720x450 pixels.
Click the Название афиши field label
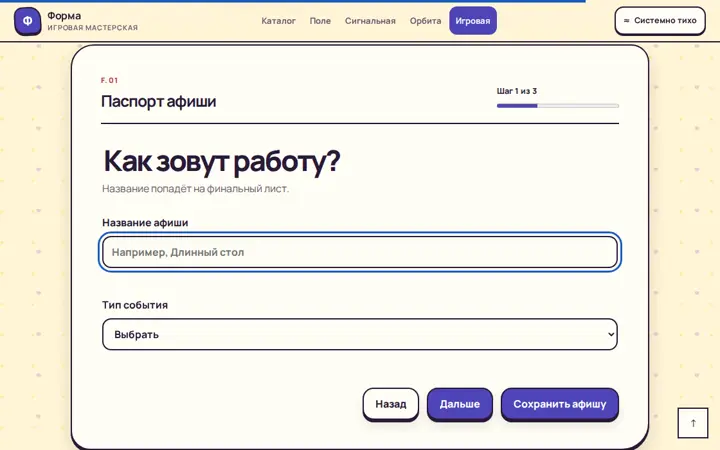tap(145, 223)
